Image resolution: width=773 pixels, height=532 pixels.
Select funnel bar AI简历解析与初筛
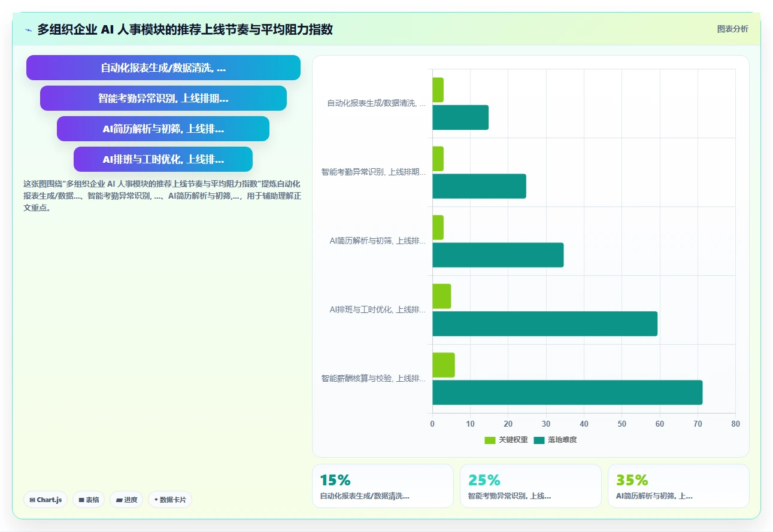[163, 129]
